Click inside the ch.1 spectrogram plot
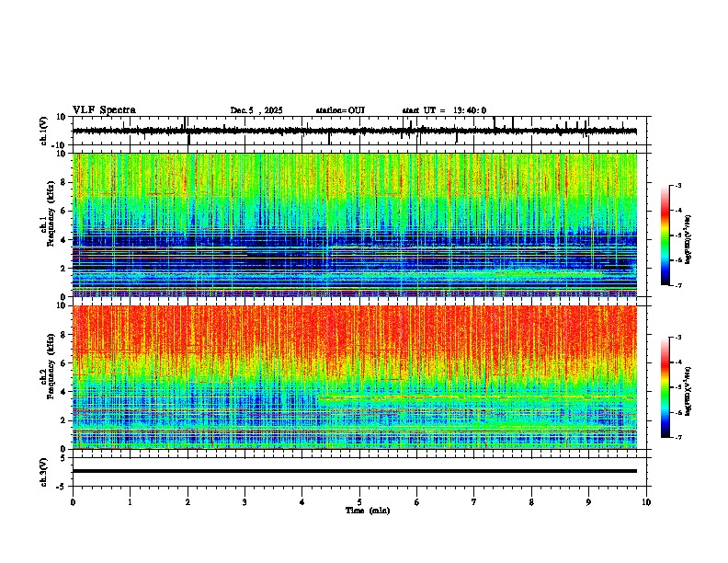Image resolution: width=728 pixels, height=563 pixels. (x=355, y=224)
